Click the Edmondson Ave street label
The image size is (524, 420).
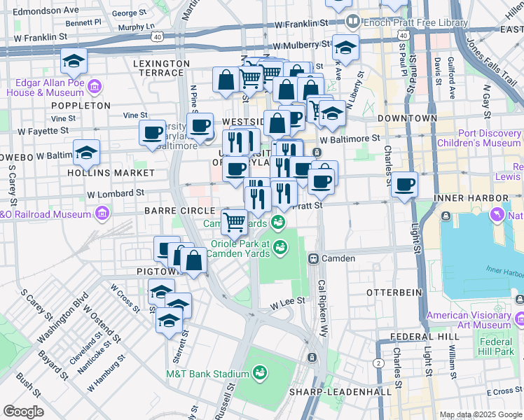pos(46,11)
